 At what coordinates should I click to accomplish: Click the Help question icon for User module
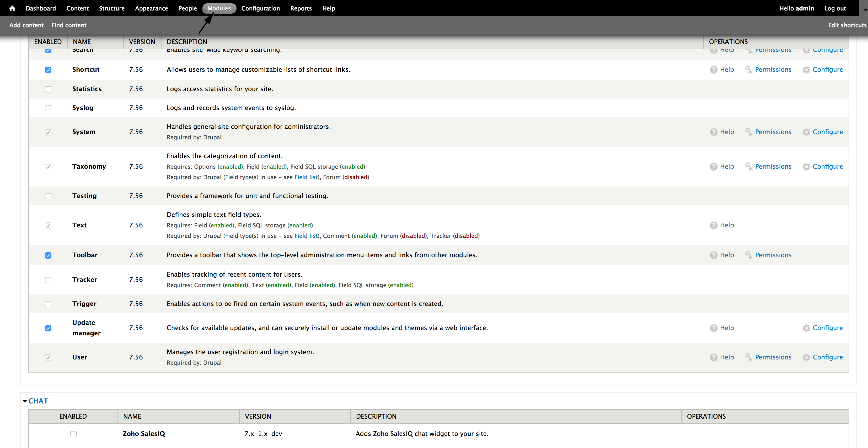point(713,357)
